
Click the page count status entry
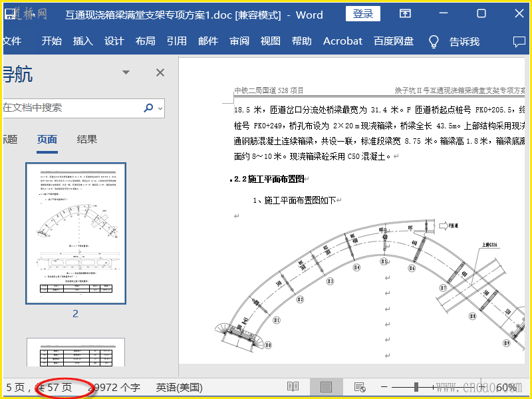point(39,387)
